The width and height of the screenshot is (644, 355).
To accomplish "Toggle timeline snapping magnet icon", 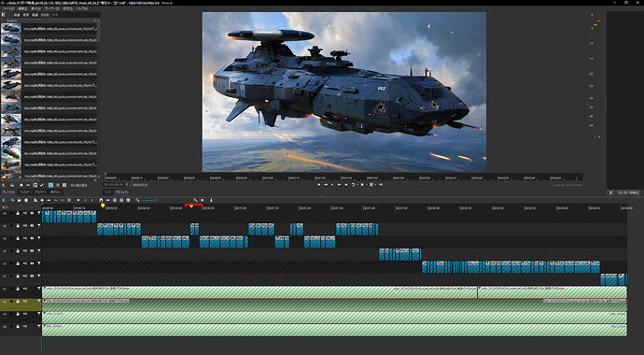I will 101,200.
